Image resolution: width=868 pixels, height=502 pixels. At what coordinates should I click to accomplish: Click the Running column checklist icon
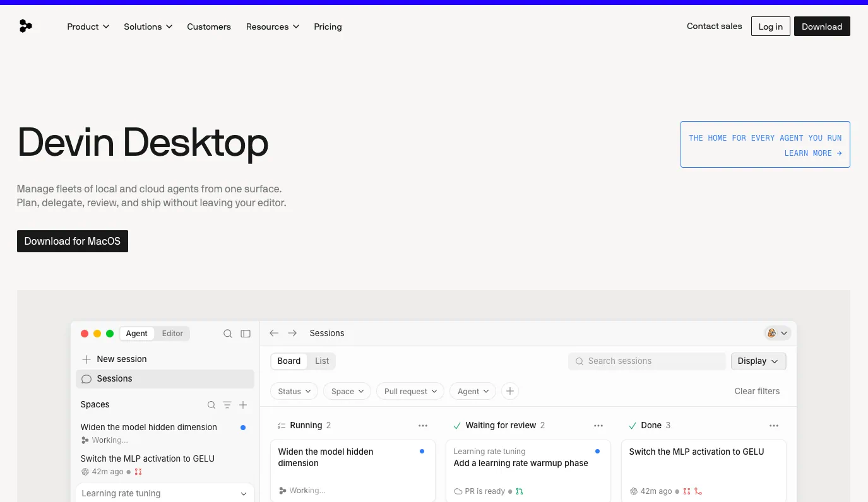[x=282, y=426]
